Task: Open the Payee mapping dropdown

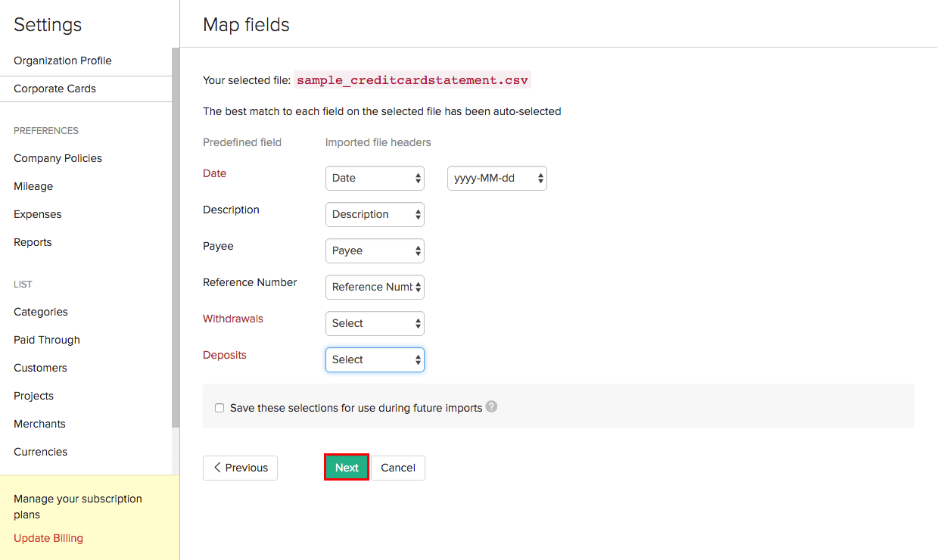Action: click(375, 251)
